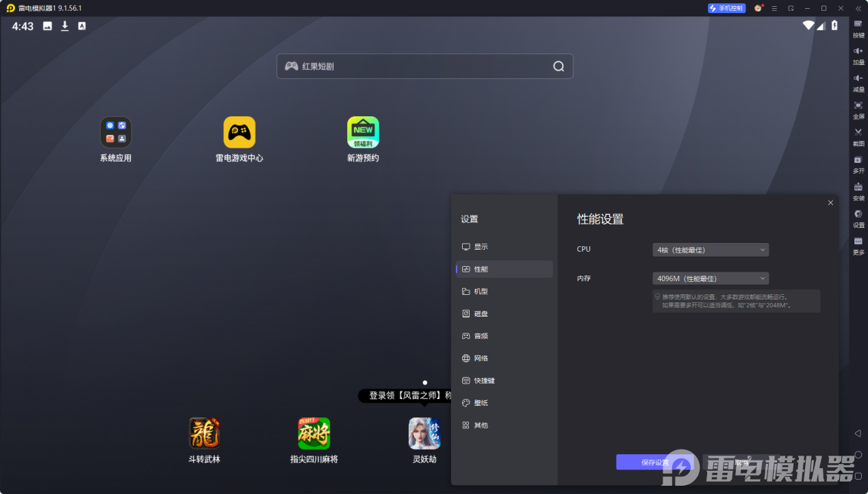
Task: Go to the 壁纸 settings tab
Action: pyautogui.click(x=505, y=403)
